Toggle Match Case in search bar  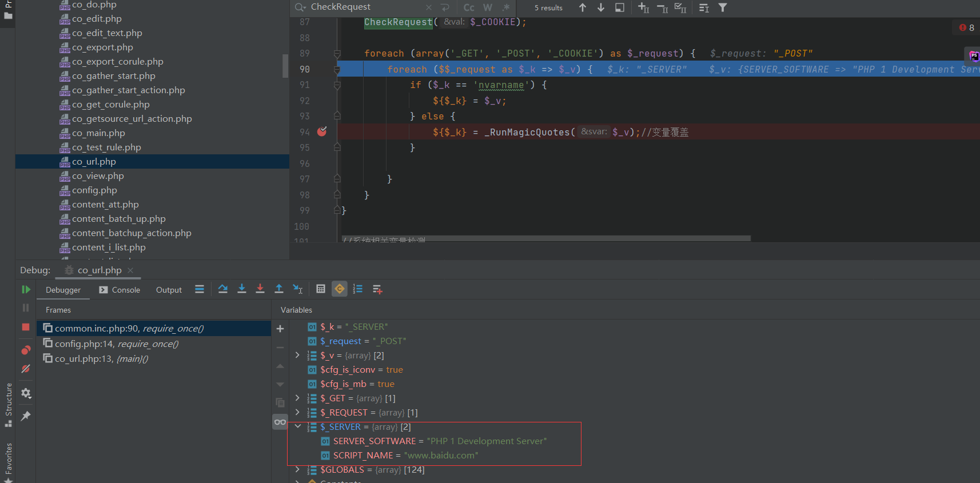[469, 7]
